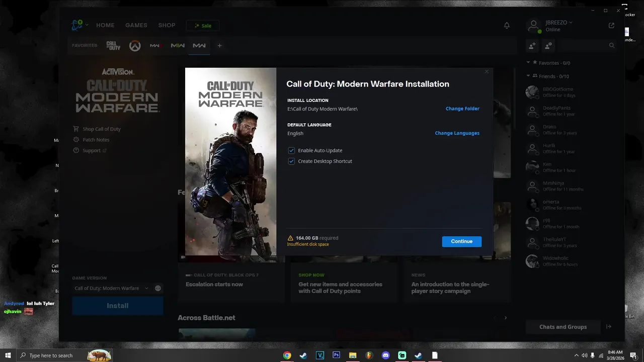Go to the HOME tab
644x362 pixels.
tap(105, 25)
